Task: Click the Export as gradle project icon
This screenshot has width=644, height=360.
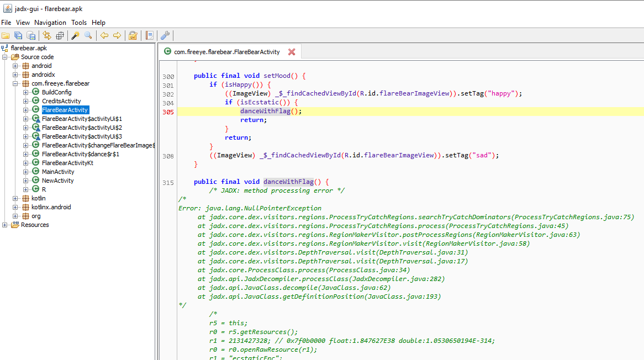Action: click(31, 36)
